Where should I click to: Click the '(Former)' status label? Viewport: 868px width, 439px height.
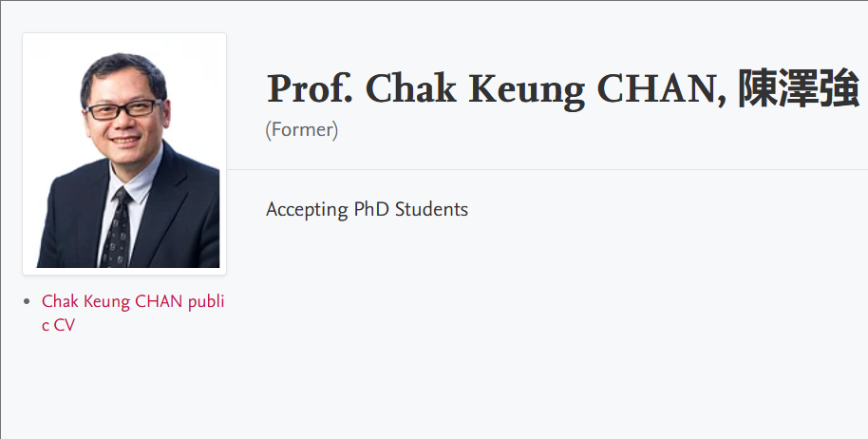tap(302, 130)
